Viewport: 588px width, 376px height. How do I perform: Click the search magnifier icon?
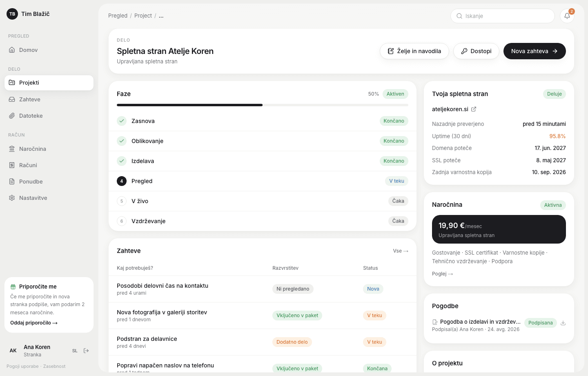click(x=459, y=16)
